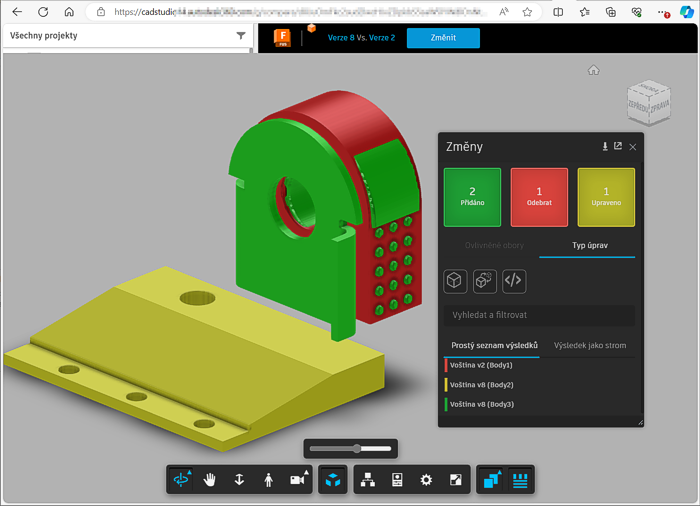Expand the Verze 8 version selector
The image size is (700, 506).
pos(344,38)
